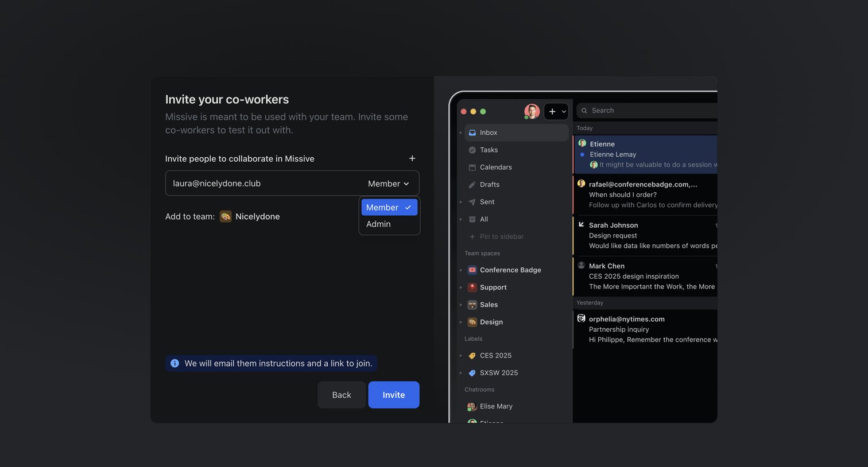
Task: Expand the Sent tree arrow
Action: [461, 202]
